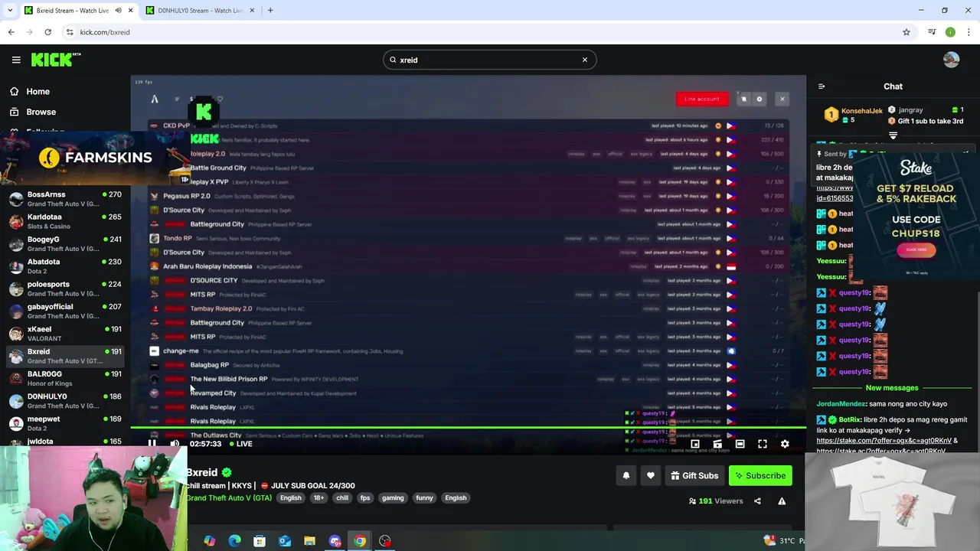
Task: Open the tab search dropdown
Action: click(9, 11)
